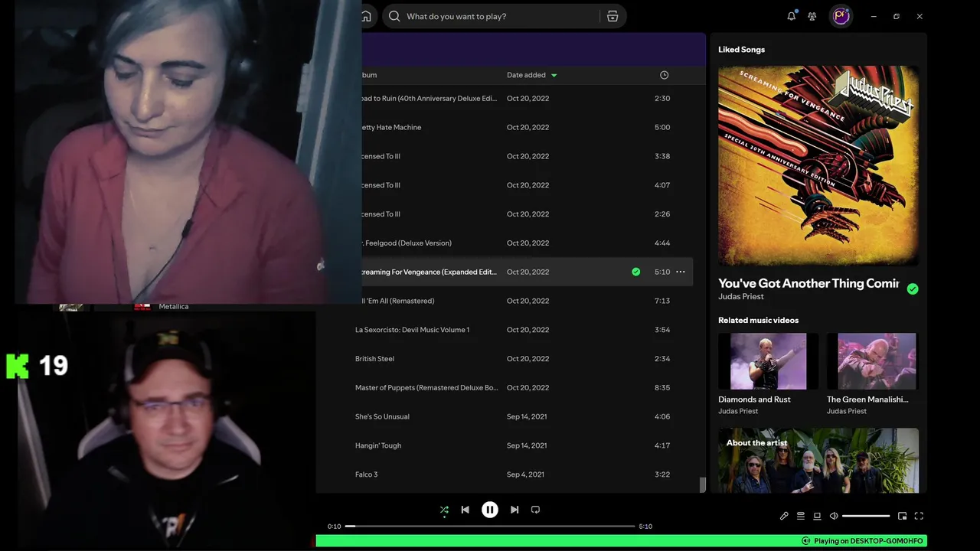This screenshot has width=980, height=551.
Task: Seek within the playback progress bar
Action: [x=490, y=527]
